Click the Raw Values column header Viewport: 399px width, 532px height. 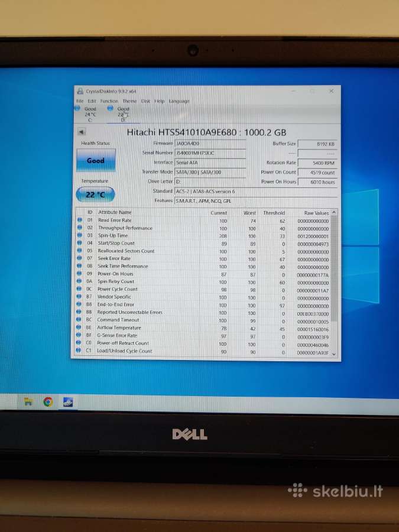[316, 213]
